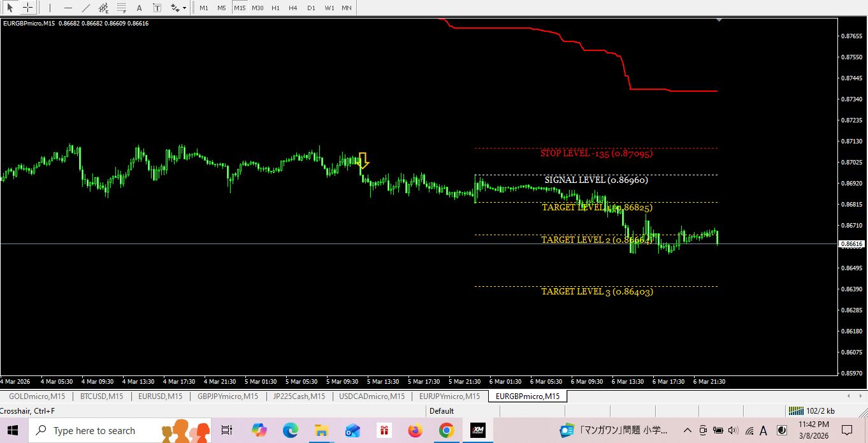
Task: Open the volume control in tray
Action: click(733, 430)
